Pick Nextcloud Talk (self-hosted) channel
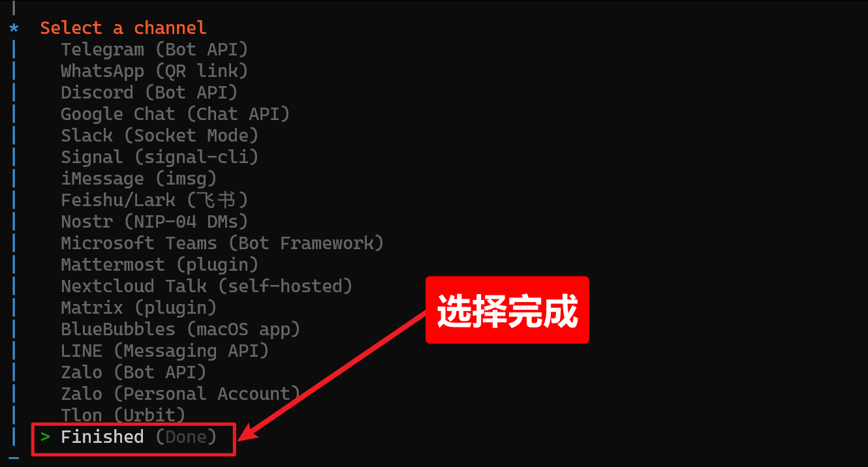Viewport: 868px width, 467px height. tap(207, 286)
